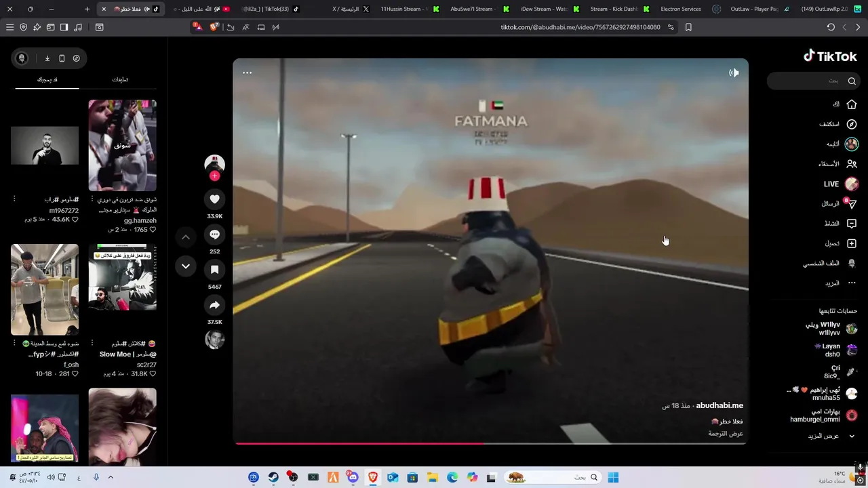Open the LIVE section in the sidebar

841,184
